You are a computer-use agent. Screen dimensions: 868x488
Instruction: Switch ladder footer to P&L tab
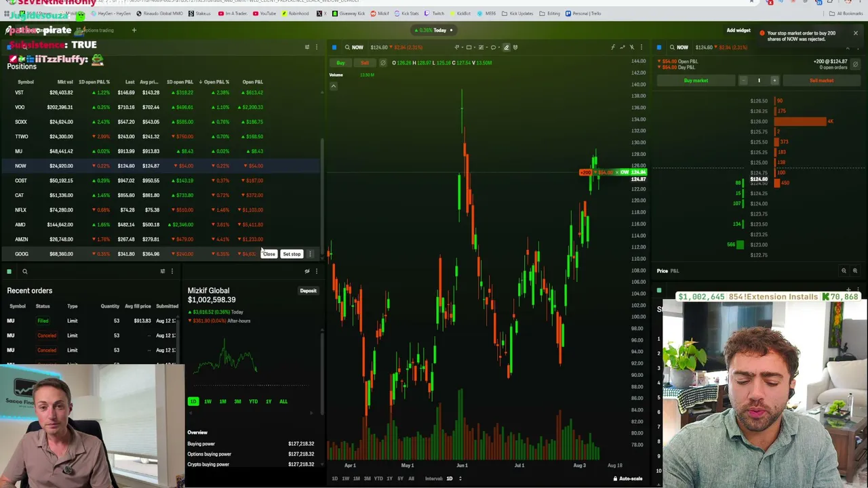(675, 271)
